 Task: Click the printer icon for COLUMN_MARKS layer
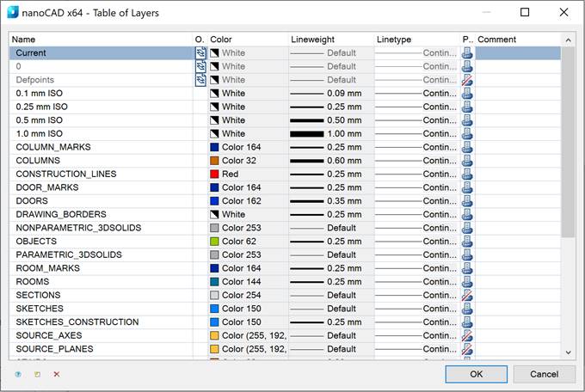tap(467, 147)
